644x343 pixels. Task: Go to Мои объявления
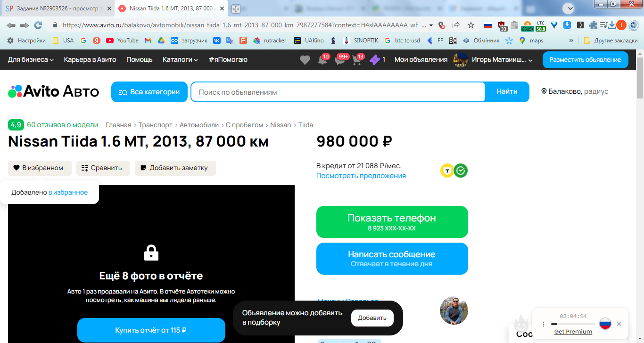[421, 60]
